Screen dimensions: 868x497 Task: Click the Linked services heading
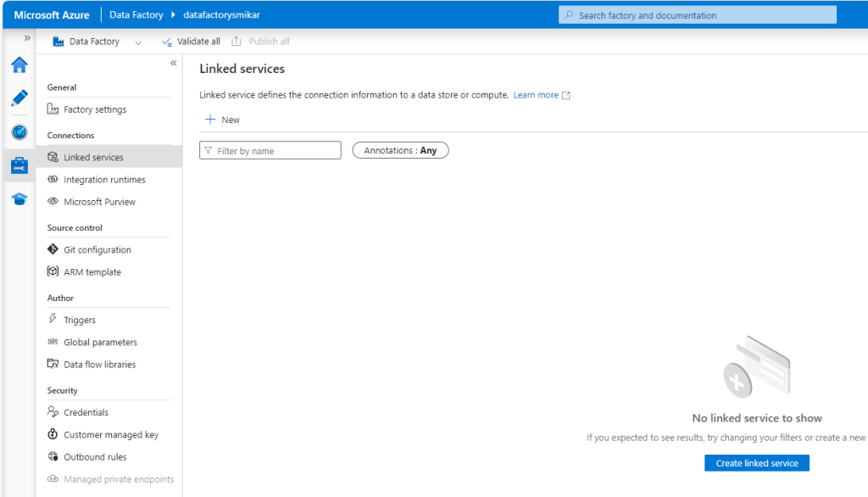[242, 69]
